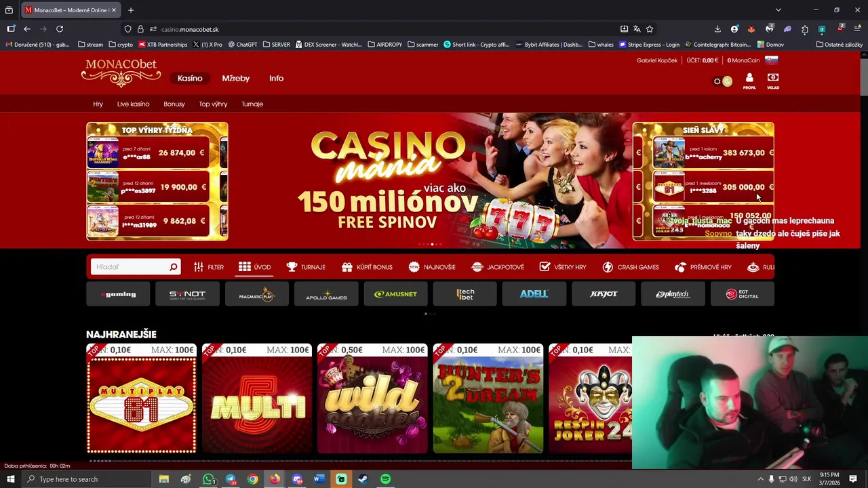The image size is (868, 488).
Task: Open Top výhry submenu item
Action: (213, 104)
